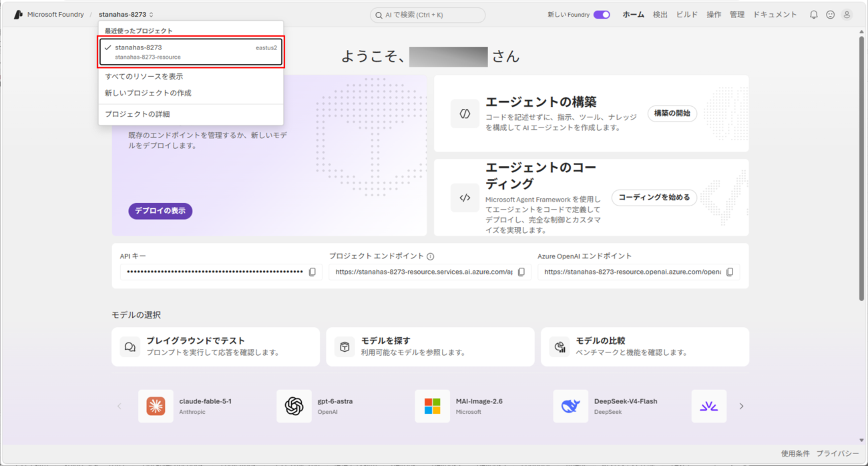The image size is (868, 466).
Task: Click the Microsoft Foundry logo icon
Action: (18, 15)
